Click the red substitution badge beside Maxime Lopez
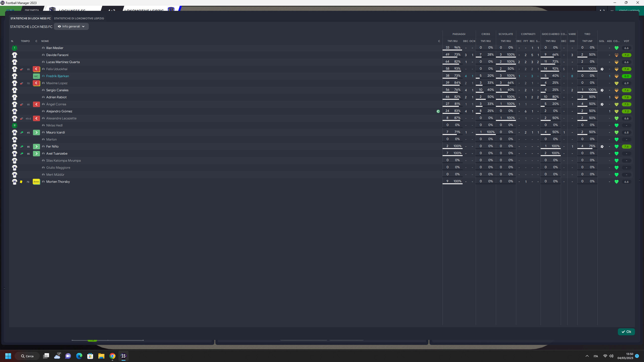The image size is (644, 362). click(x=36, y=83)
